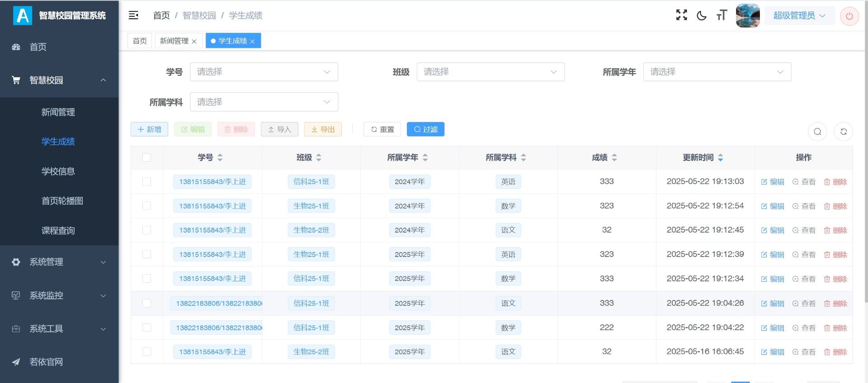This screenshot has height=383, width=868.
Task: Hide the search area with the magnifier icon
Action: pyautogui.click(x=817, y=131)
